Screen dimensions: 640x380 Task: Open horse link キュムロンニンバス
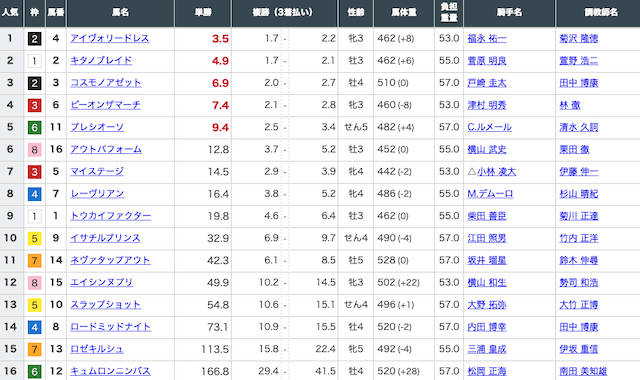click(x=110, y=371)
